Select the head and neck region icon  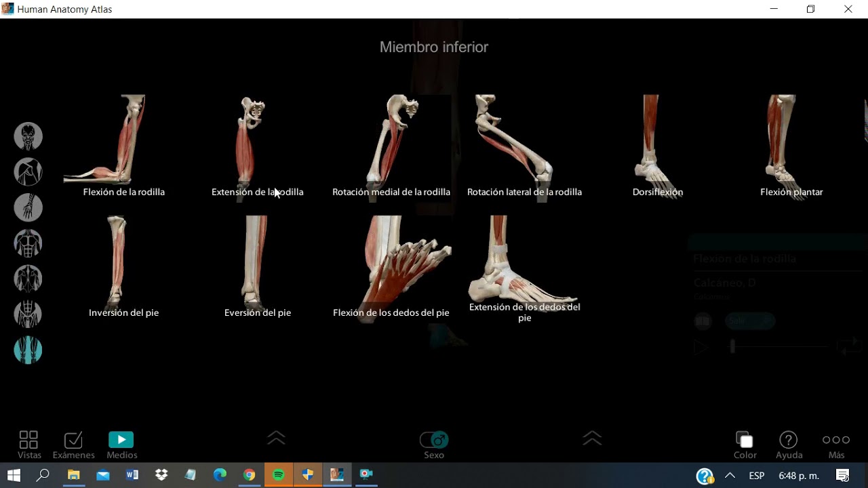click(28, 137)
